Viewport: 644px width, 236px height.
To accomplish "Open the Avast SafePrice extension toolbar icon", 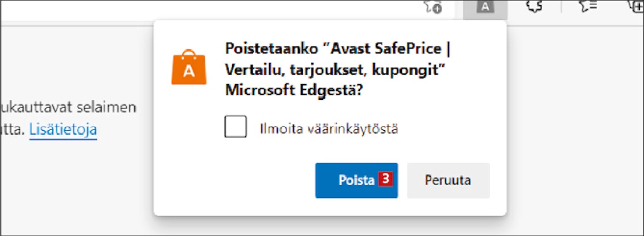I will pyautogui.click(x=485, y=8).
